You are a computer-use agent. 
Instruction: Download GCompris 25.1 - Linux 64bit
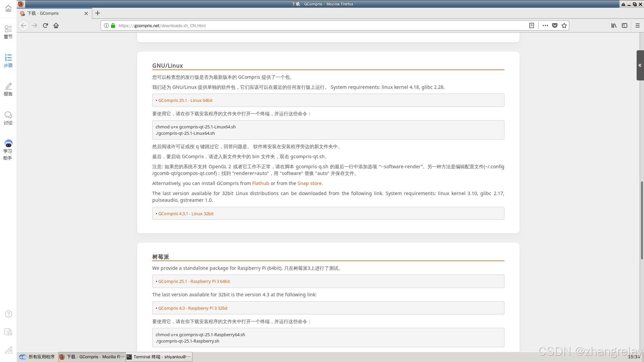pyautogui.click(x=185, y=100)
